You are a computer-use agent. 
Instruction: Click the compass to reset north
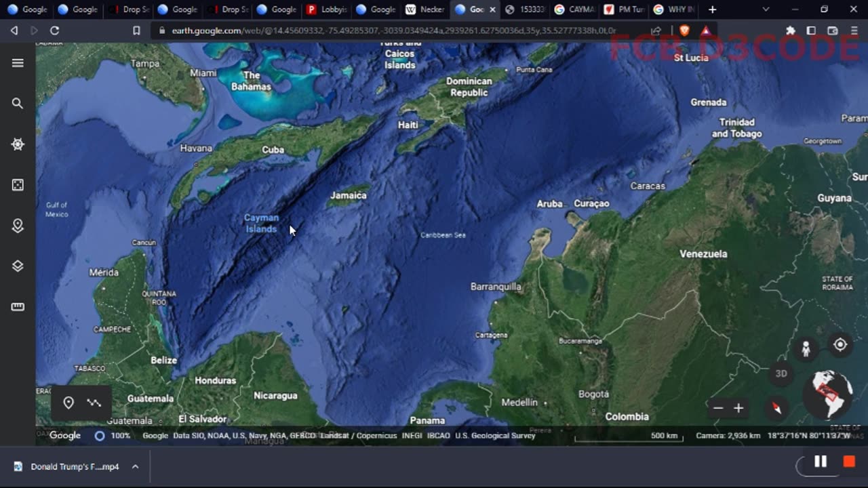coord(777,407)
